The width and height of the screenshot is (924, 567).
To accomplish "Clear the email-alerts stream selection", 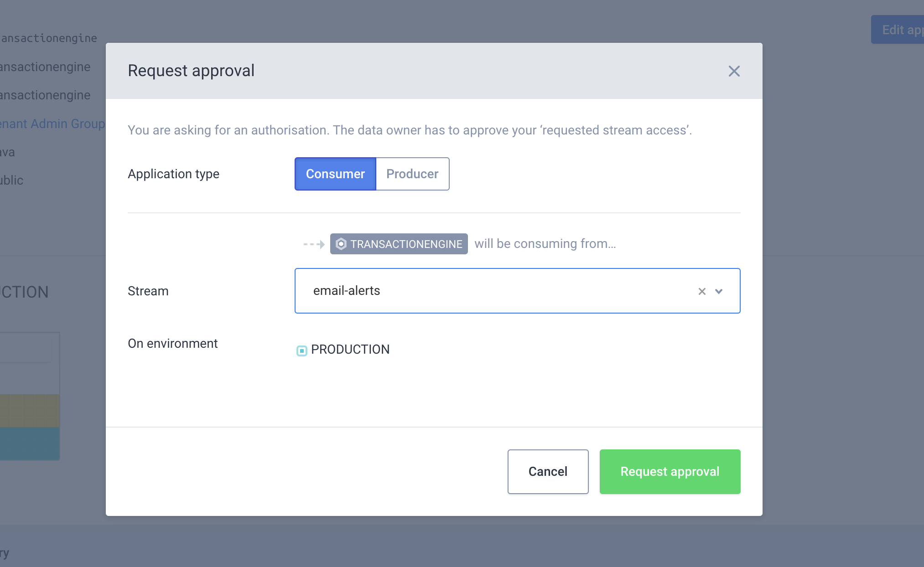I will (702, 291).
